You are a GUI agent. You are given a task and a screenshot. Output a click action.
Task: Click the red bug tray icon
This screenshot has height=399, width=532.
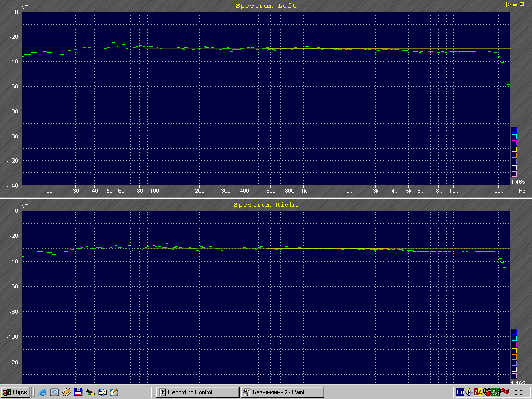click(487, 392)
